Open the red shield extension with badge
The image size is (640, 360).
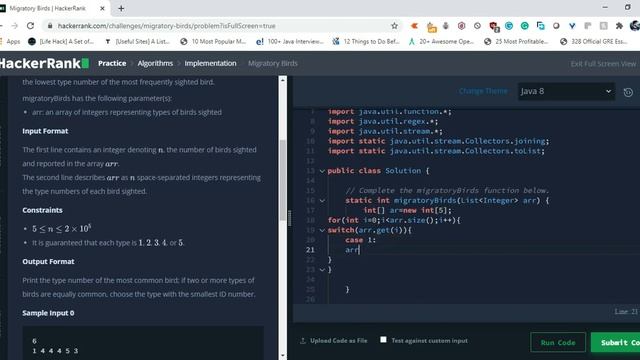(x=493, y=27)
